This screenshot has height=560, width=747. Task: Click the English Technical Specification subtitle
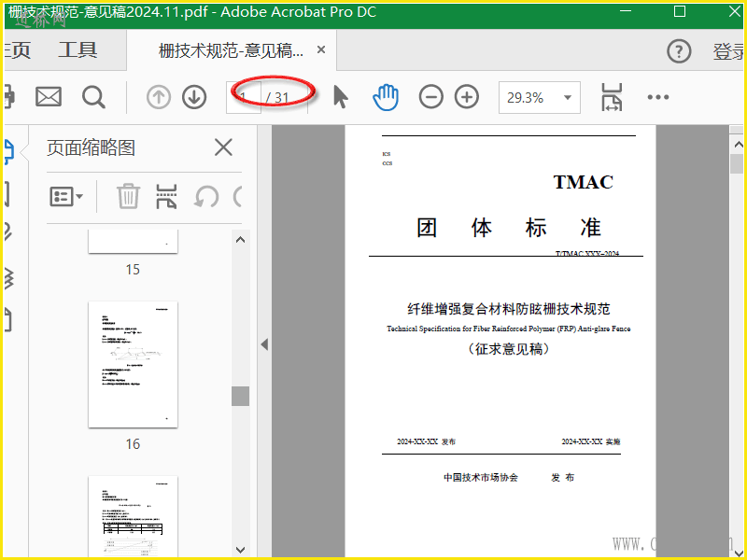tap(508, 329)
